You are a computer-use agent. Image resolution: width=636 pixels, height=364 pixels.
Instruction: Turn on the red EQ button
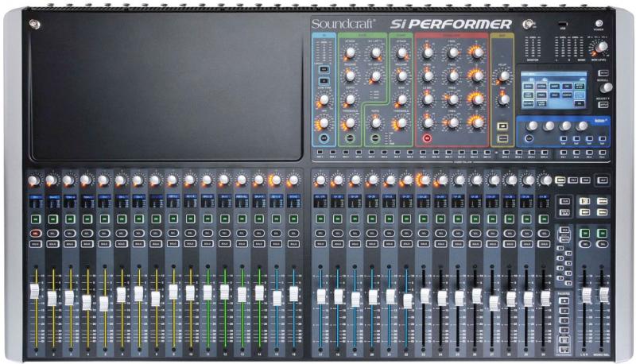coord(427,138)
